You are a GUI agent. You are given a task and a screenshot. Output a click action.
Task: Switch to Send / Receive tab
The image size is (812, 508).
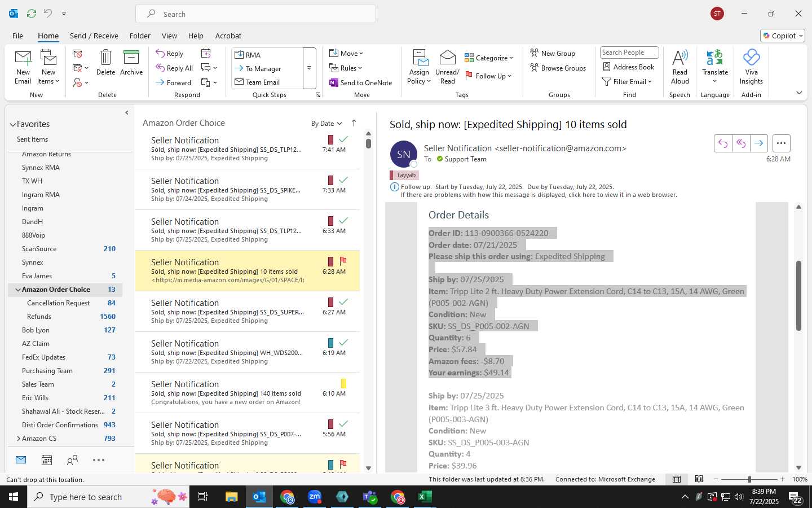click(94, 36)
